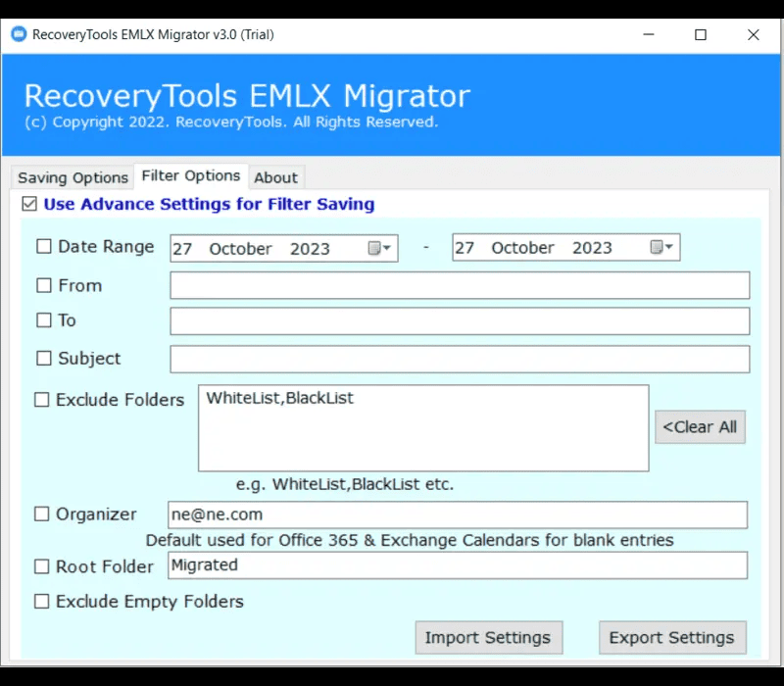
Task: Click the Clear All button
Action: point(700,427)
